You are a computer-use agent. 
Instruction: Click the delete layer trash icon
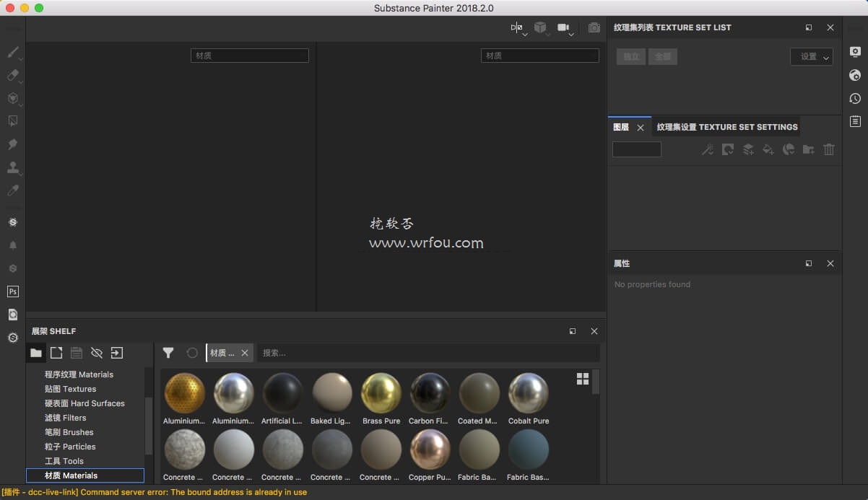click(x=829, y=149)
